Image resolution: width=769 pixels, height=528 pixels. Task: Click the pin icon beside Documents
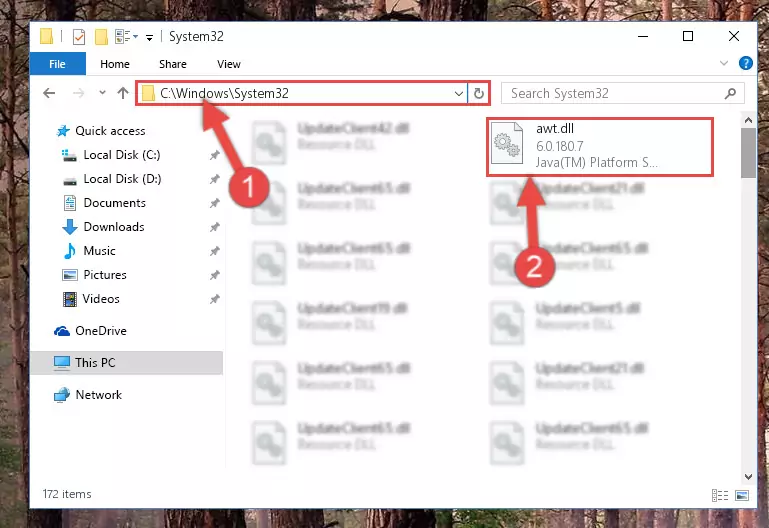click(x=214, y=203)
